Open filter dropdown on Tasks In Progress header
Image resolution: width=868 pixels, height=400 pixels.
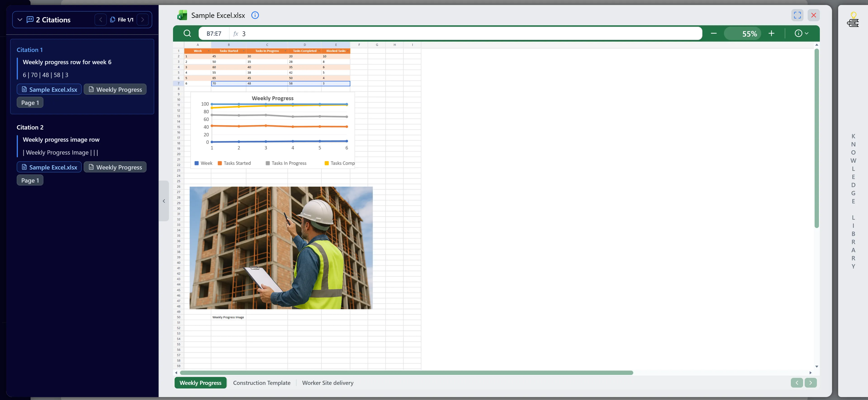click(285, 51)
